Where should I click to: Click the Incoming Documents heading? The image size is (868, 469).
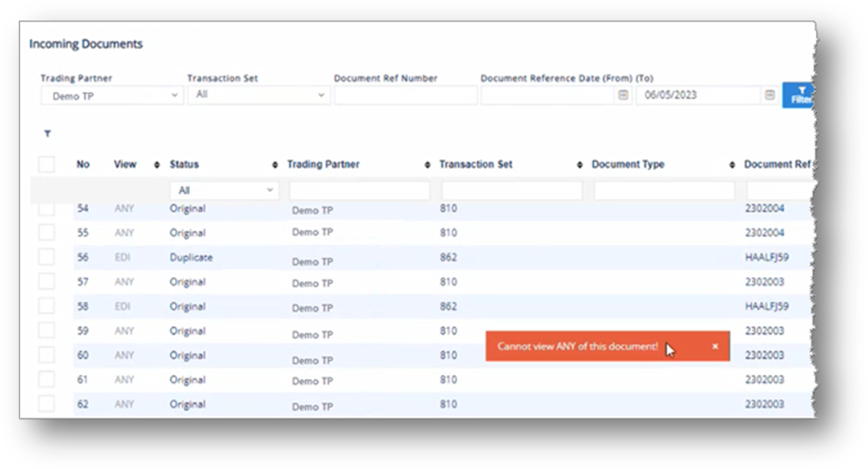click(86, 44)
